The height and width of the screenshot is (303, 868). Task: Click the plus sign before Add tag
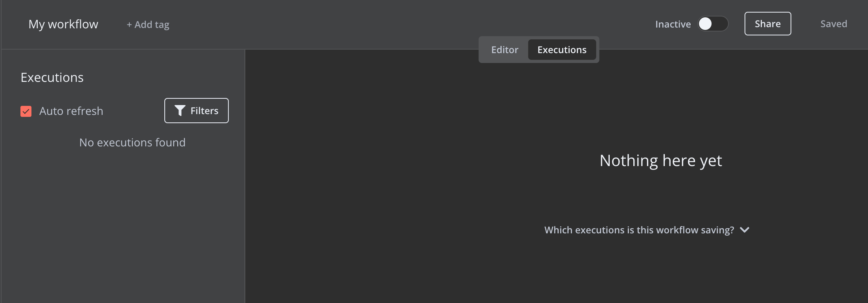coord(129,25)
